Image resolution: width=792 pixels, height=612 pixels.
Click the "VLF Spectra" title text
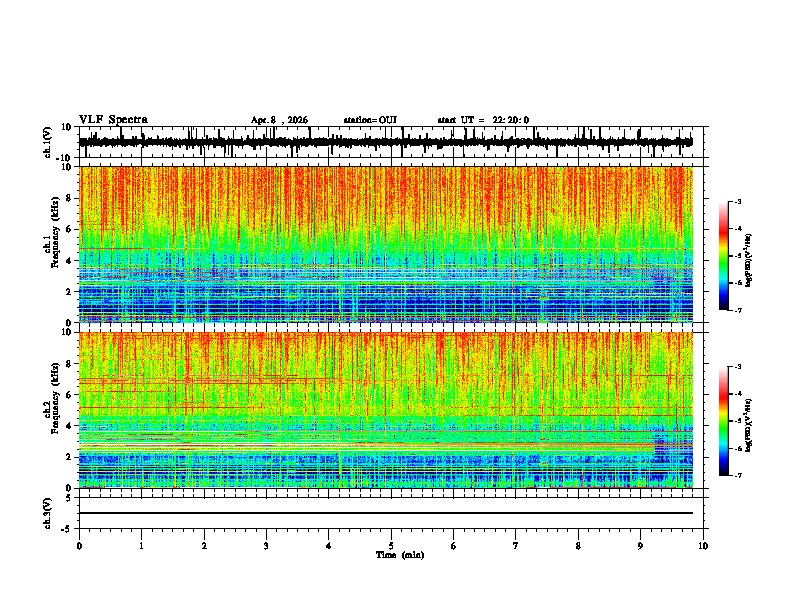pos(113,119)
